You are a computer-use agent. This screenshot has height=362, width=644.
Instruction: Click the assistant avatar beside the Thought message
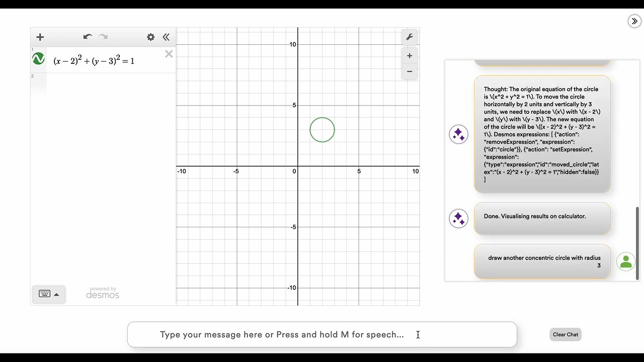pos(458,134)
